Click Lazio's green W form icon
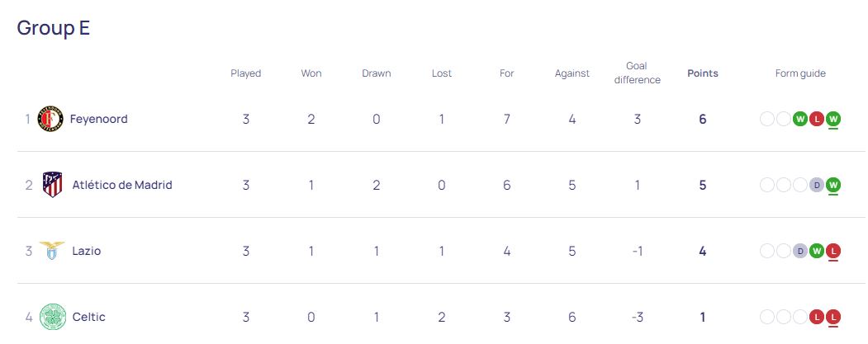 click(x=817, y=251)
